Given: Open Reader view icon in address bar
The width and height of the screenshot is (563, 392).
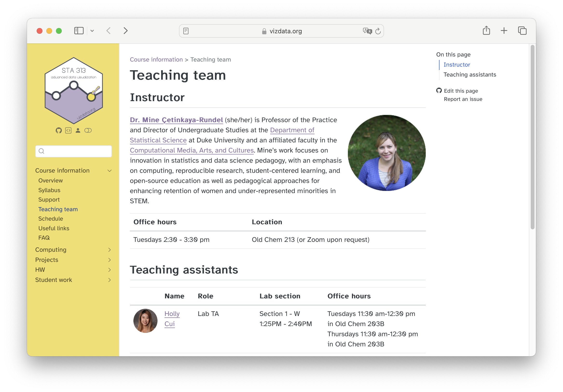Looking at the screenshot, I should click(x=186, y=31).
